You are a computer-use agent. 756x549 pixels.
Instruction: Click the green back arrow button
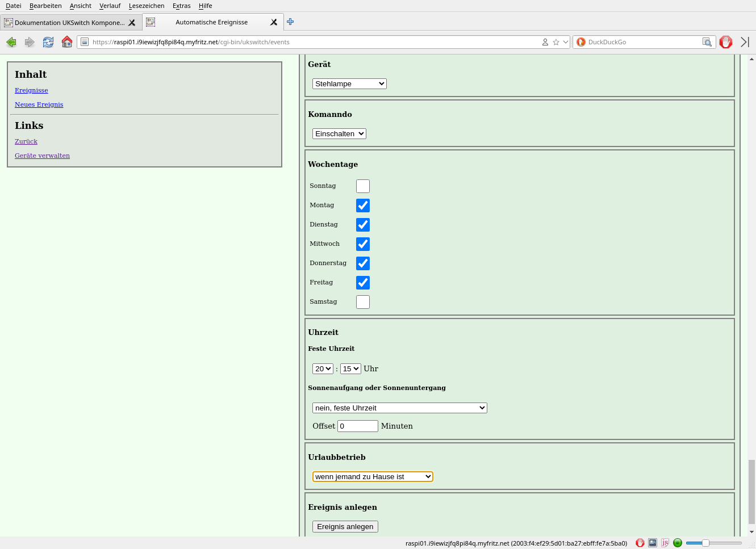tap(11, 42)
